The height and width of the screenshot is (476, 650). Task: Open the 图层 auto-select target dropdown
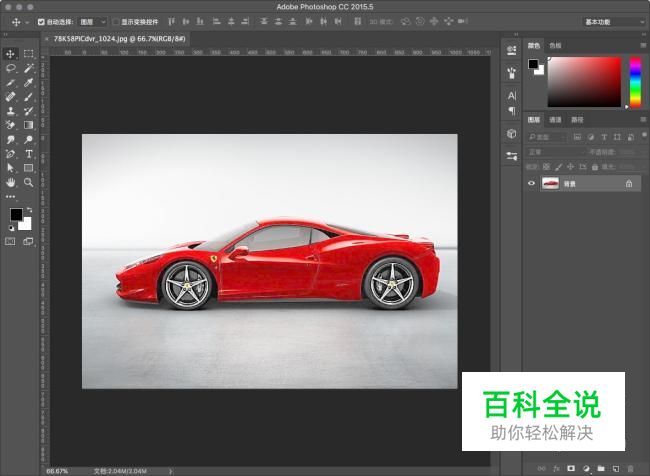point(92,21)
